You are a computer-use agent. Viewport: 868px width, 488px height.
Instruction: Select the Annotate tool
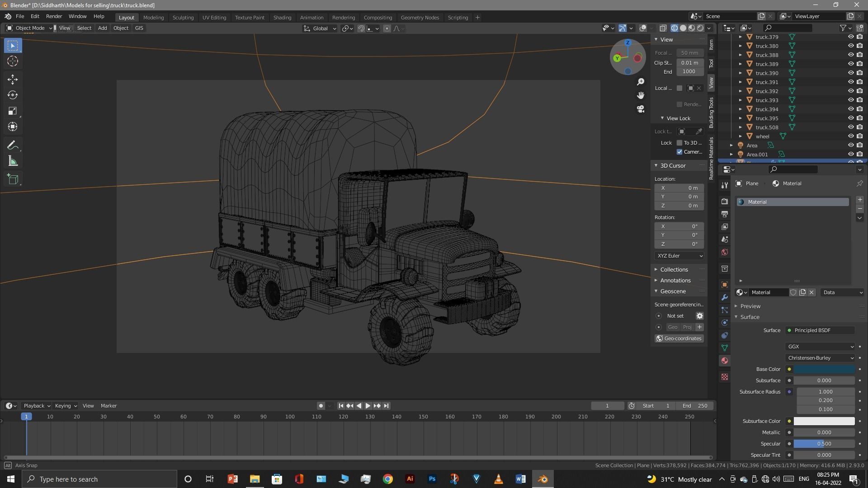tap(13, 145)
